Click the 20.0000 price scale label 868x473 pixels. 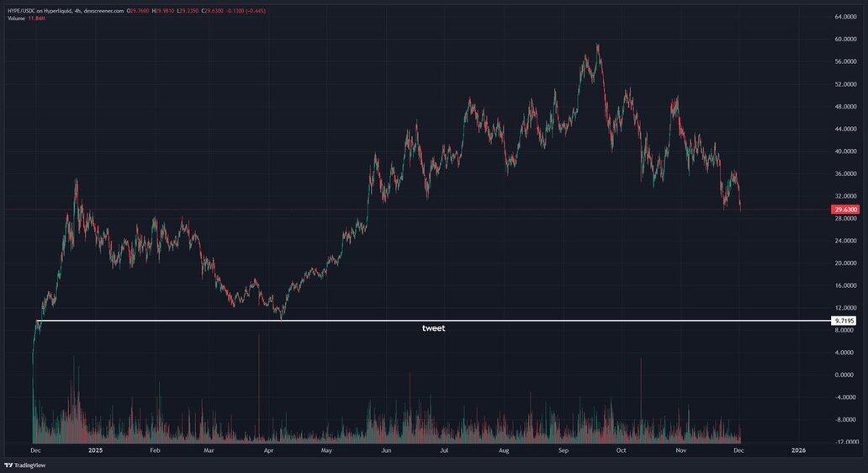coord(845,263)
